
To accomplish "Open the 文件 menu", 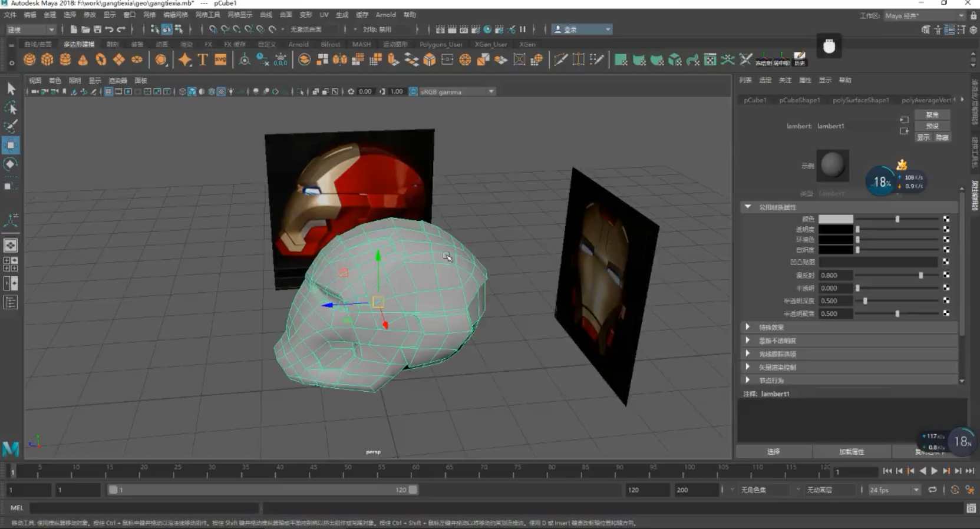I will (10, 15).
